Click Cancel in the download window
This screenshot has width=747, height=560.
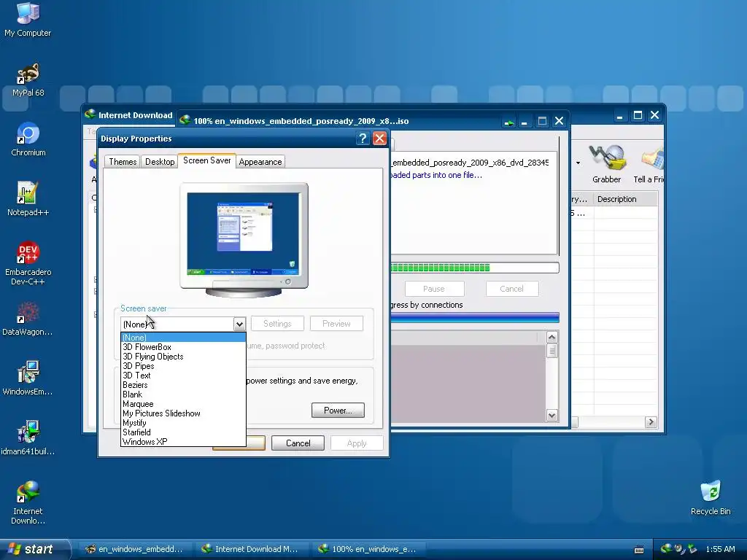[x=511, y=289]
